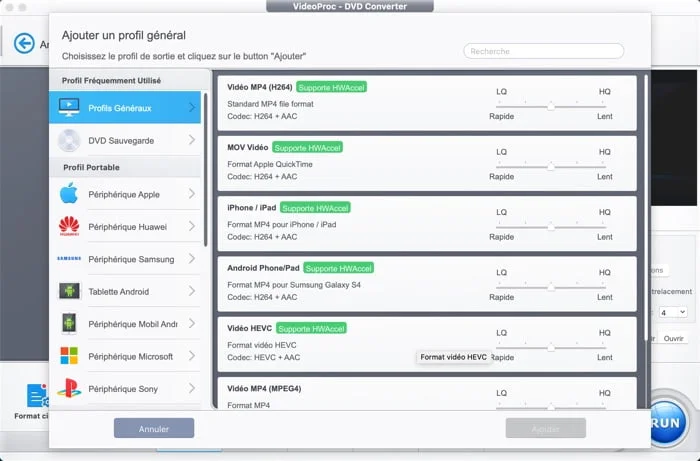Select iPhone / iPad profile title
This screenshot has width=700, height=461.
[x=252, y=208]
